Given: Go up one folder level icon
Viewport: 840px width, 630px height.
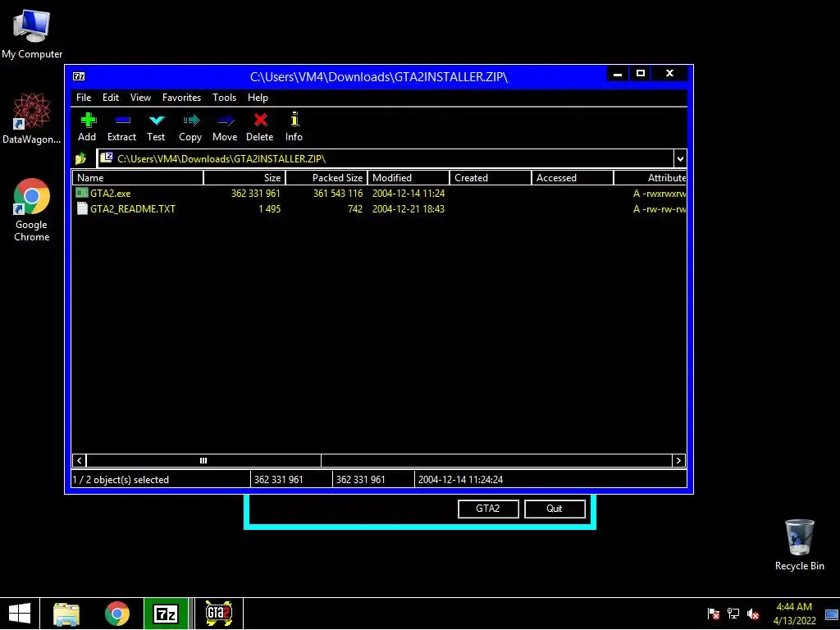Looking at the screenshot, I should [x=81, y=158].
